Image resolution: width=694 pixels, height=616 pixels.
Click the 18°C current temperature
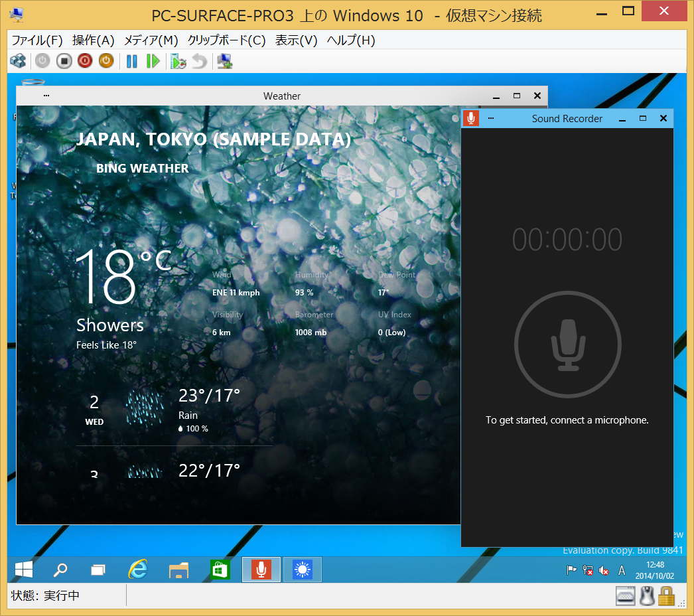(123, 276)
